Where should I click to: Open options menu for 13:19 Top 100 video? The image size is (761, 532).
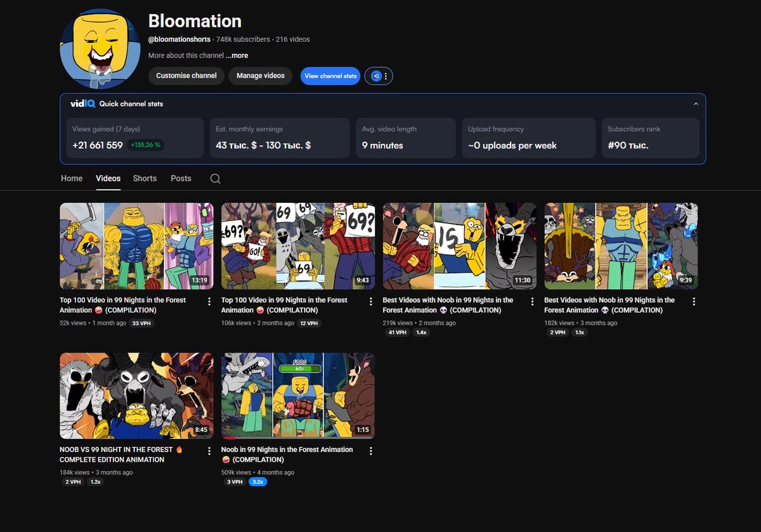(209, 302)
